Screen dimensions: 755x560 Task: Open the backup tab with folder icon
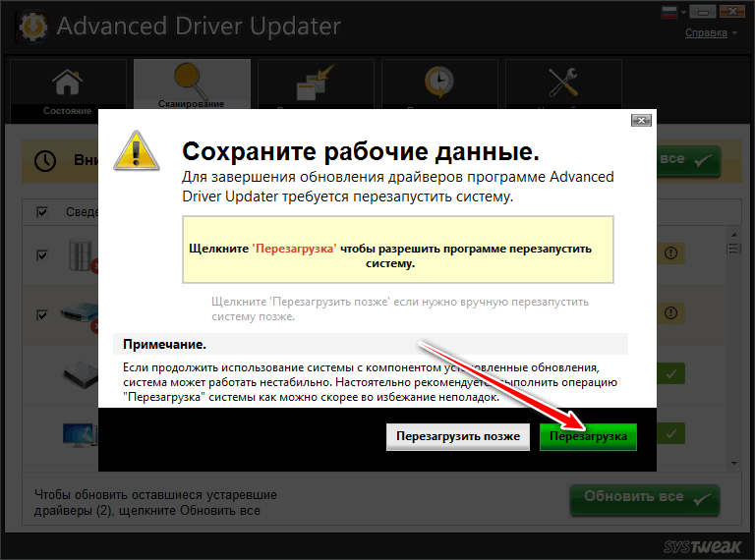click(316, 84)
